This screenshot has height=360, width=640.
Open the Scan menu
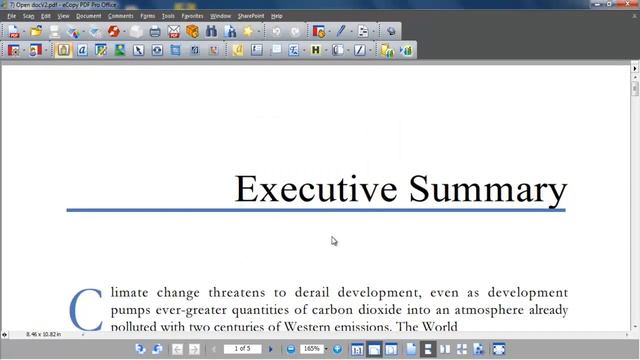tap(29, 16)
